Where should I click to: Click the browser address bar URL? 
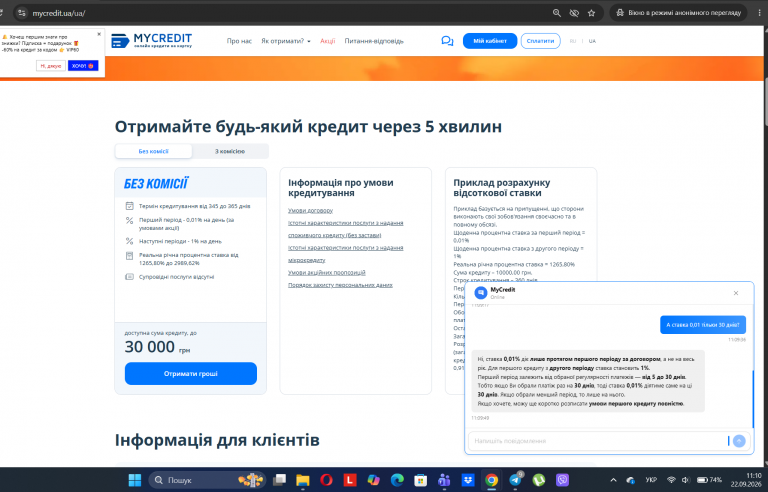(x=59, y=13)
